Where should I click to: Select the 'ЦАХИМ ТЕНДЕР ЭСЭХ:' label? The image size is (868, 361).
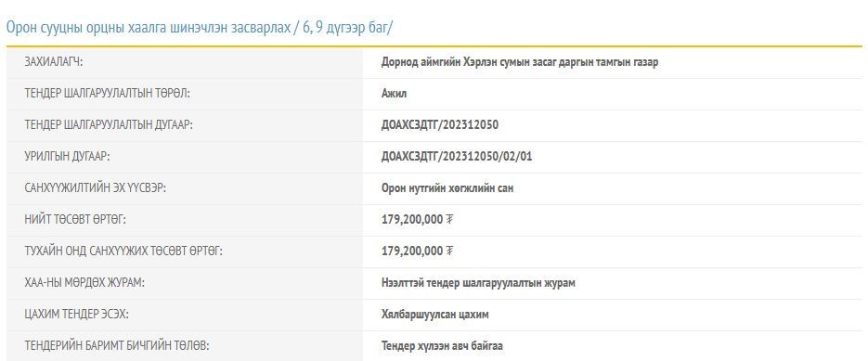click(76, 315)
